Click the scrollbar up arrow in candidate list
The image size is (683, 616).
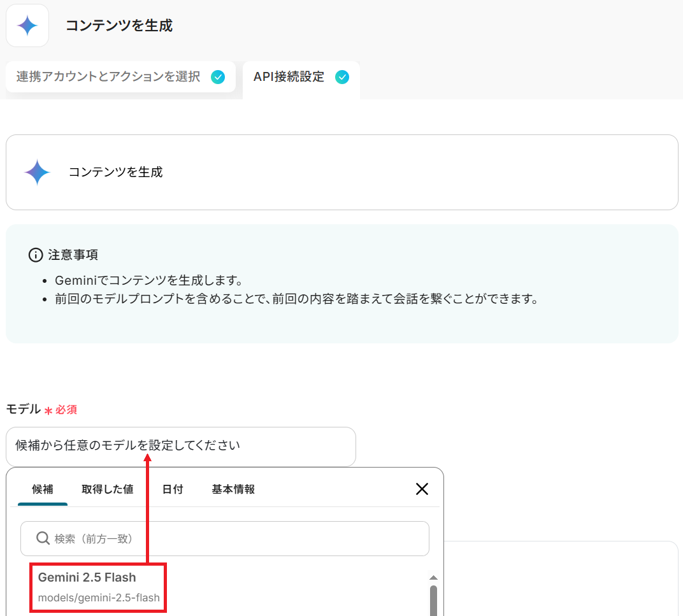pyautogui.click(x=433, y=578)
